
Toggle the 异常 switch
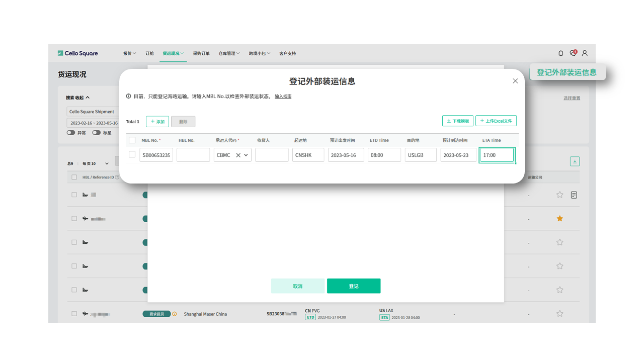[x=71, y=133]
